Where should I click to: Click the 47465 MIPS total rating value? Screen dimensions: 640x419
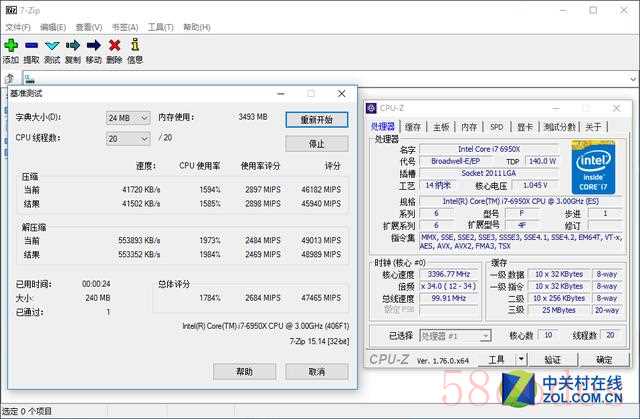(x=321, y=298)
